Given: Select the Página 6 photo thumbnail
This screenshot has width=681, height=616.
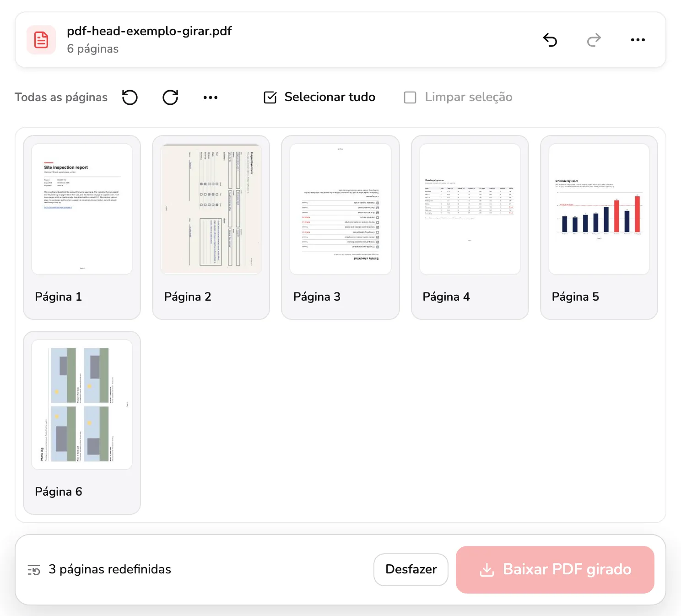Looking at the screenshot, I should (x=82, y=405).
